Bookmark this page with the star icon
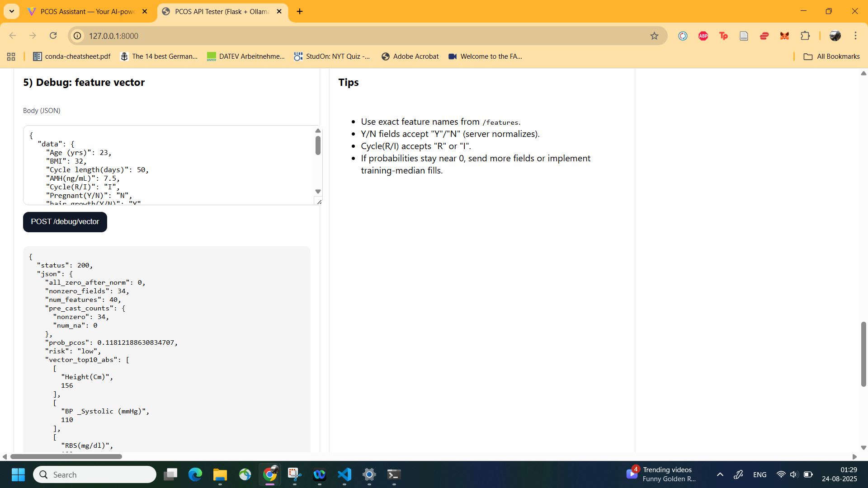Viewport: 868px width, 488px height. [x=654, y=36]
